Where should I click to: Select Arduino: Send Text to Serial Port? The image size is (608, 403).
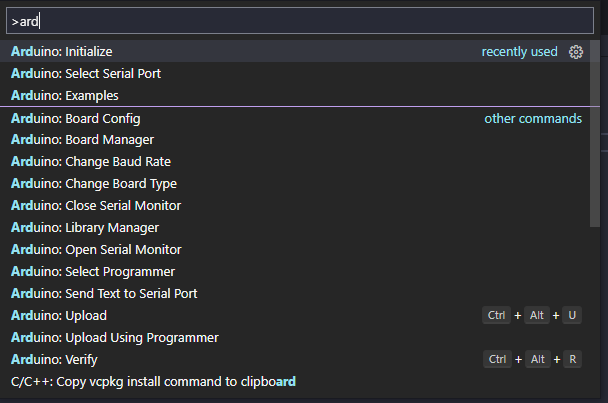pos(295,294)
